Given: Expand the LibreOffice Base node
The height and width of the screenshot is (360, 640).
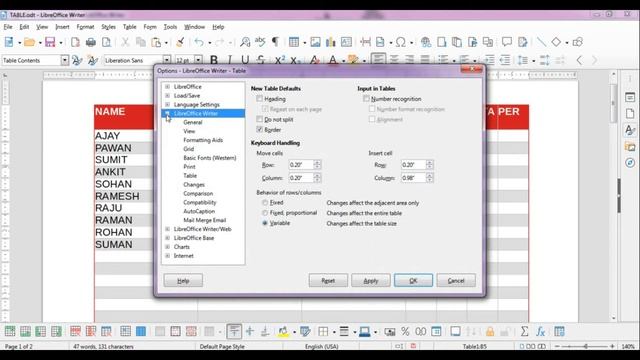Looking at the screenshot, I should (x=167, y=238).
